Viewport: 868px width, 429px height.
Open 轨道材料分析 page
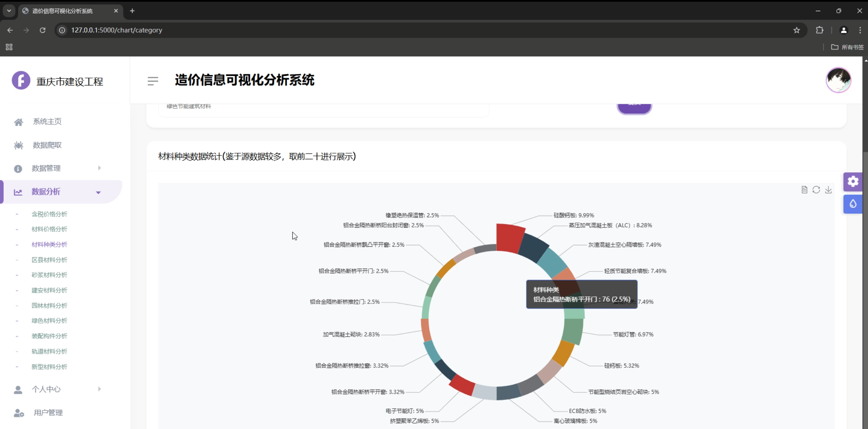pos(50,351)
